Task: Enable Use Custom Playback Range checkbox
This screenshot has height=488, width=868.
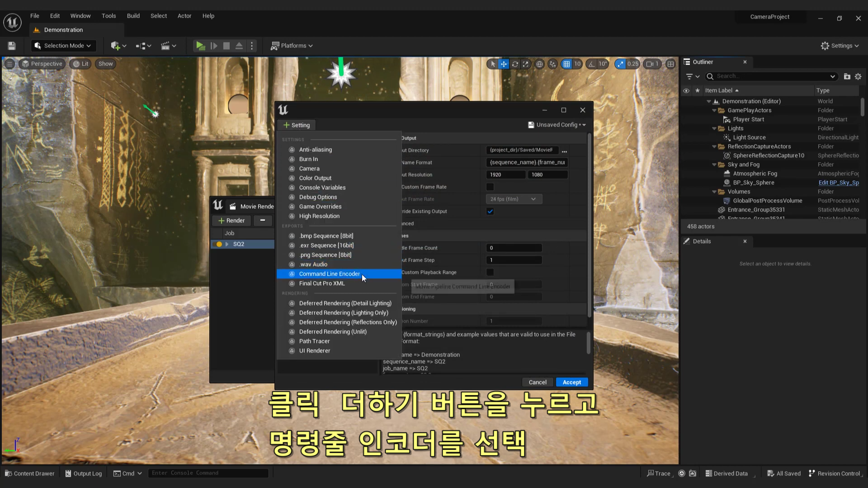Action: click(490, 272)
